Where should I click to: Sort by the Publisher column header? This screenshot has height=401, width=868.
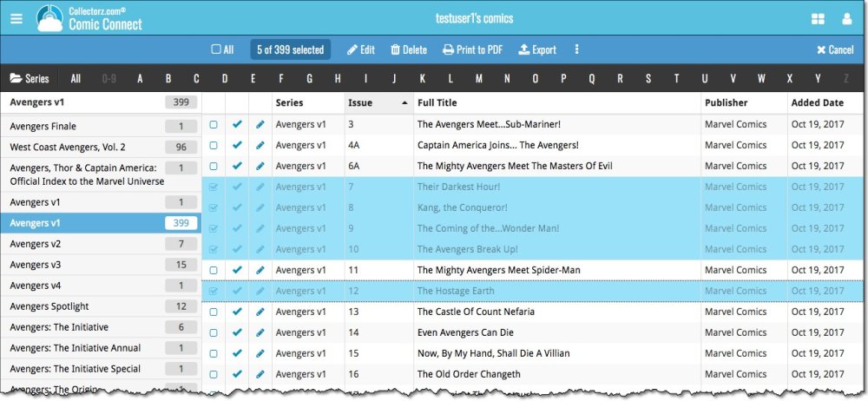click(x=744, y=102)
